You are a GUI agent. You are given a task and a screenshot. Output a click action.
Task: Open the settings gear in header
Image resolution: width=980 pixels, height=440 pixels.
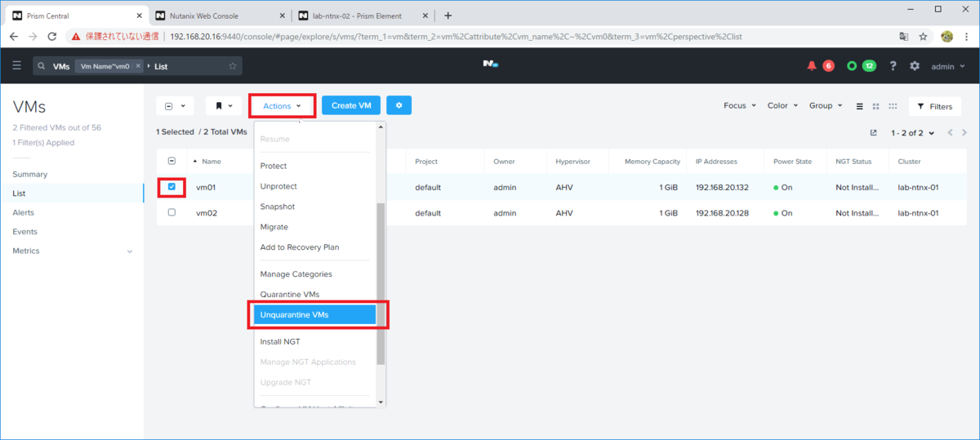(x=915, y=66)
